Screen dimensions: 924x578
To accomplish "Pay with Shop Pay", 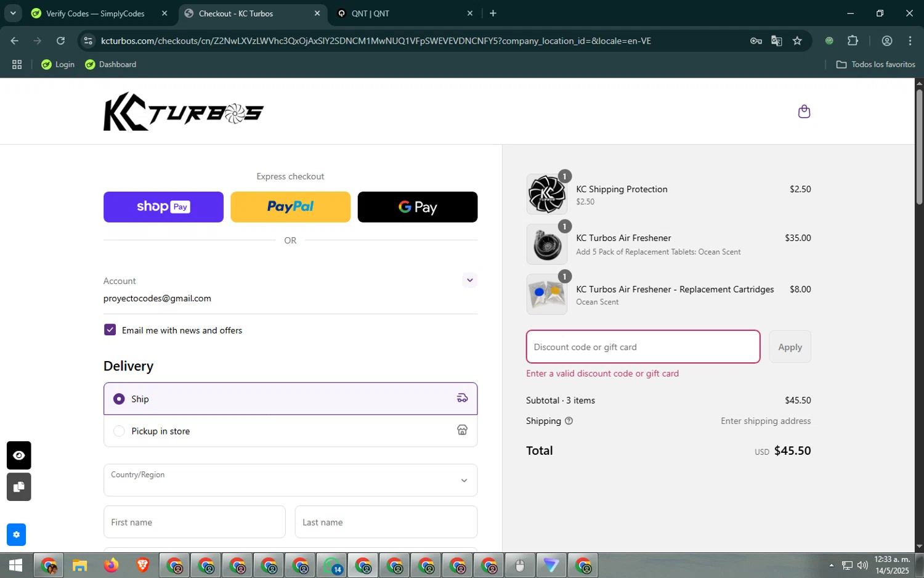I will click(163, 207).
